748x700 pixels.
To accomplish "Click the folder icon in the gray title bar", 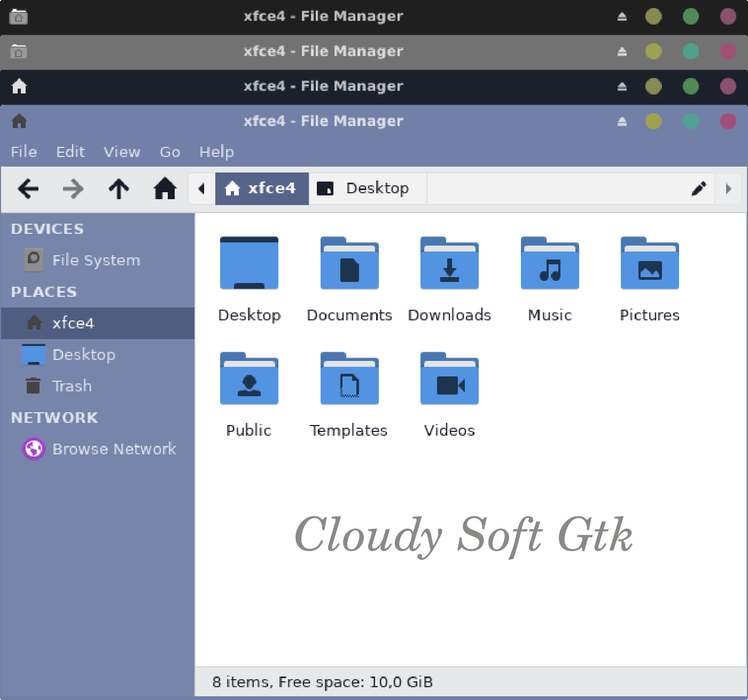I will click(x=19, y=51).
